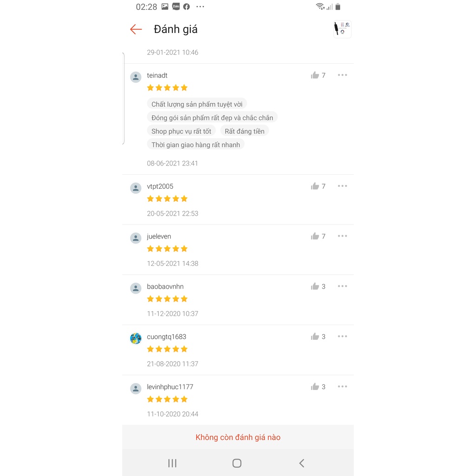Like vtpt2005's review
Viewport: 476px width, 476px height.
pos(315,186)
